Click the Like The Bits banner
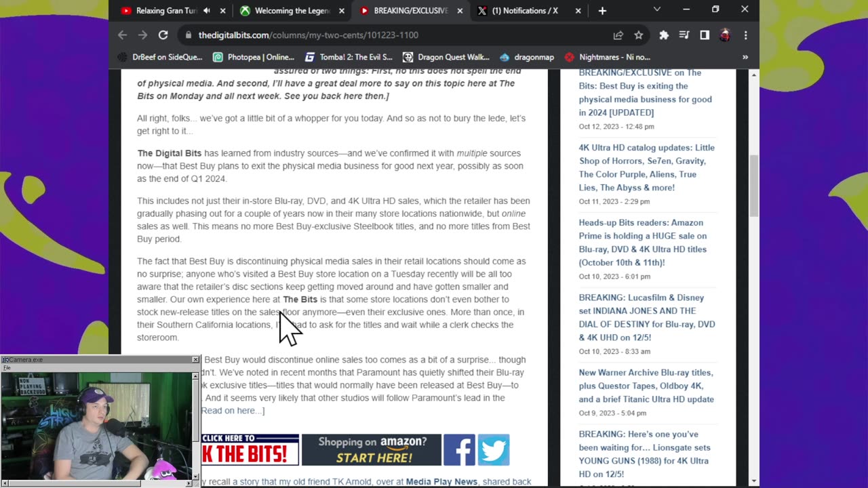Viewport: 868px width, 488px height. coord(250,450)
